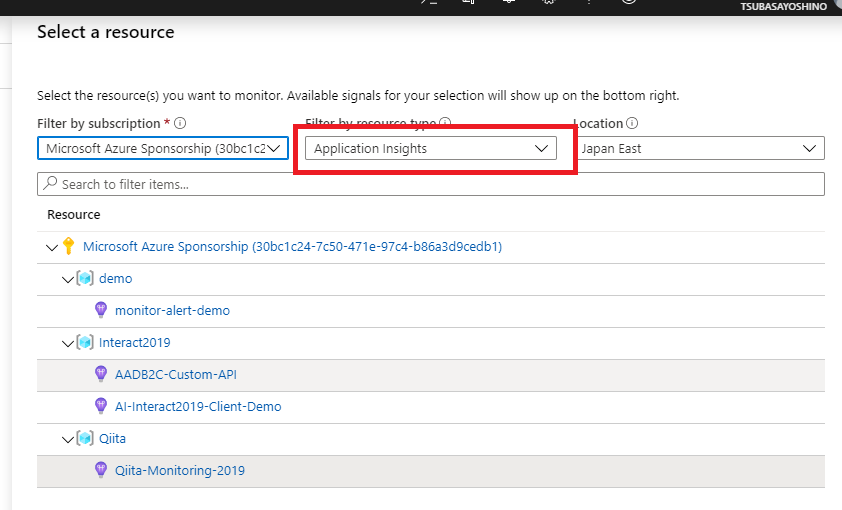
Task: Click the Resource column header
Action: [74, 215]
